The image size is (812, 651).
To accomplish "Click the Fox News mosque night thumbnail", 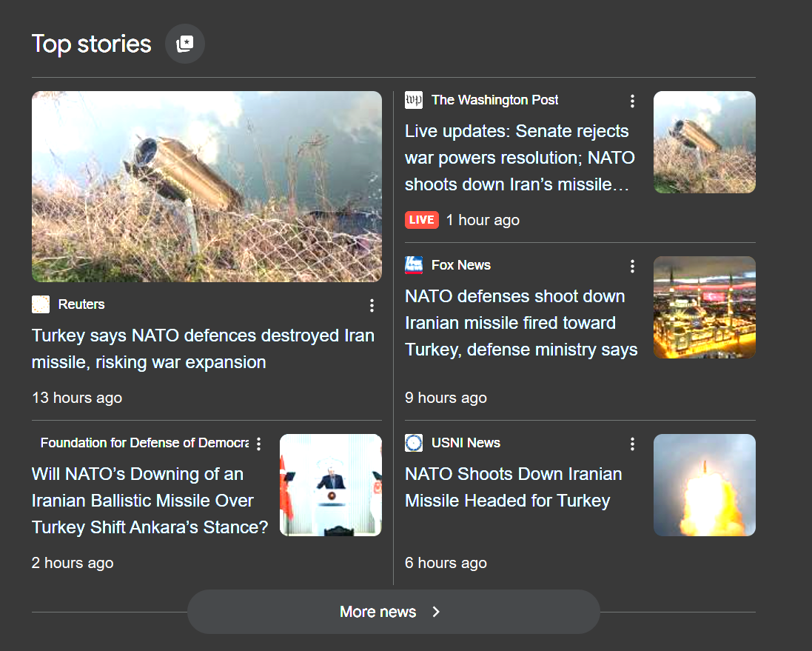I will [704, 307].
